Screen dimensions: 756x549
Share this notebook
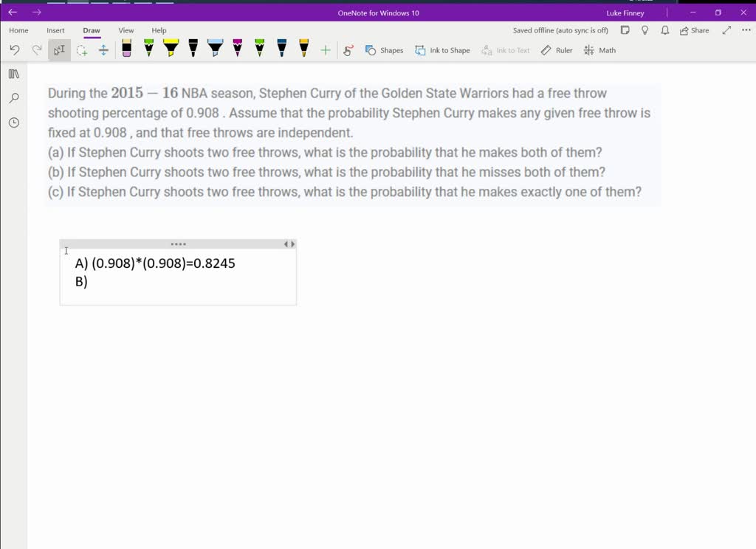click(x=694, y=30)
